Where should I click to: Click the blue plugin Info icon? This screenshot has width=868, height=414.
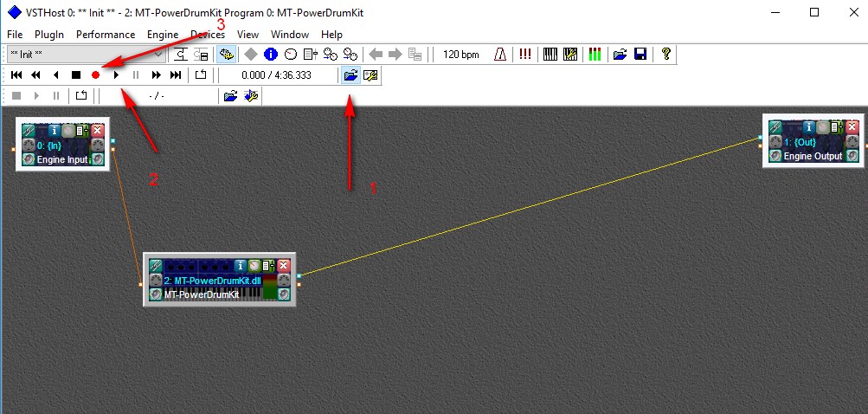271,55
